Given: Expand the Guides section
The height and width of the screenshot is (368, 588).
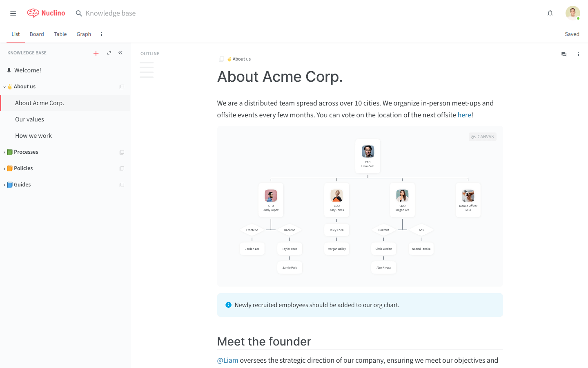Looking at the screenshot, I should pyautogui.click(x=5, y=184).
